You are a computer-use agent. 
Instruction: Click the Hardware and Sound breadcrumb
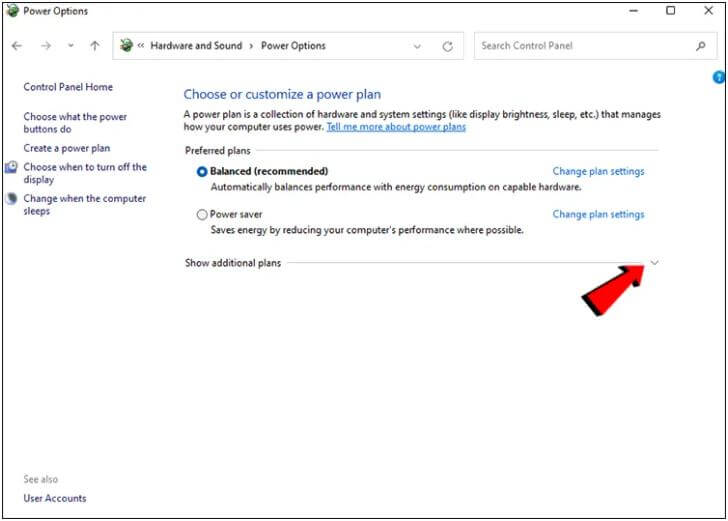(196, 46)
